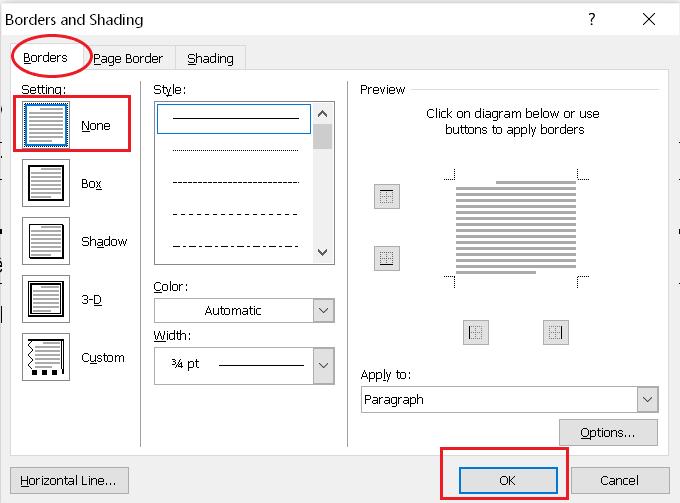This screenshot has width=680, height=503.
Task: Click the Style list scrollbar thumb
Action: click(322, 137)
